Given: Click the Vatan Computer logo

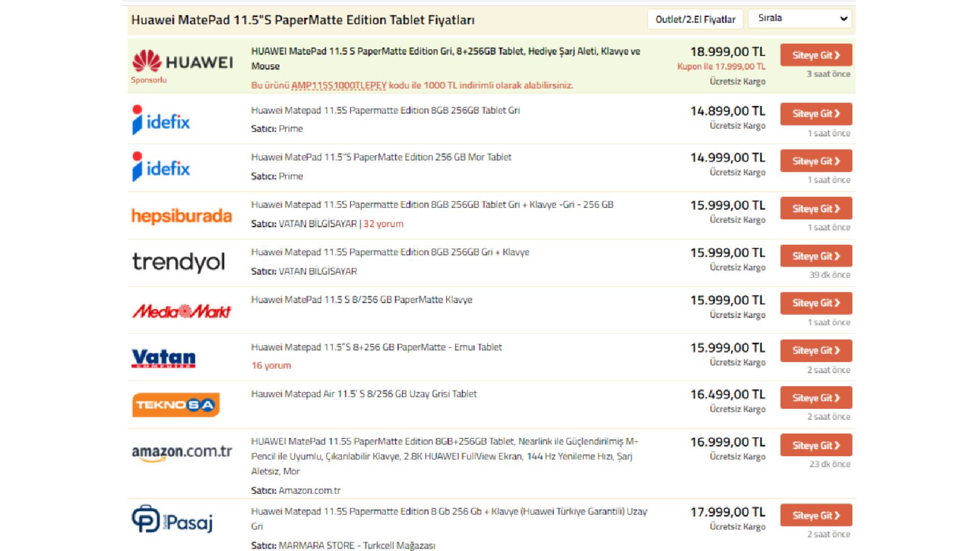Looking at the screenshot, I should (163, 358).
